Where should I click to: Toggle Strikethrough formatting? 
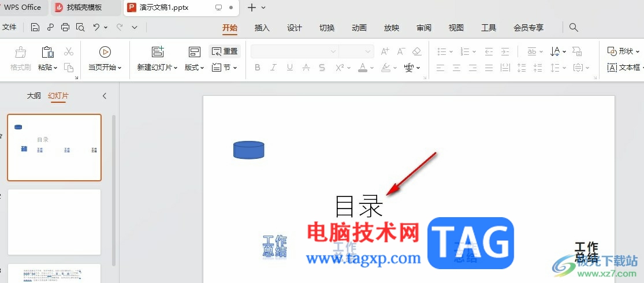(x=306, y=68)
